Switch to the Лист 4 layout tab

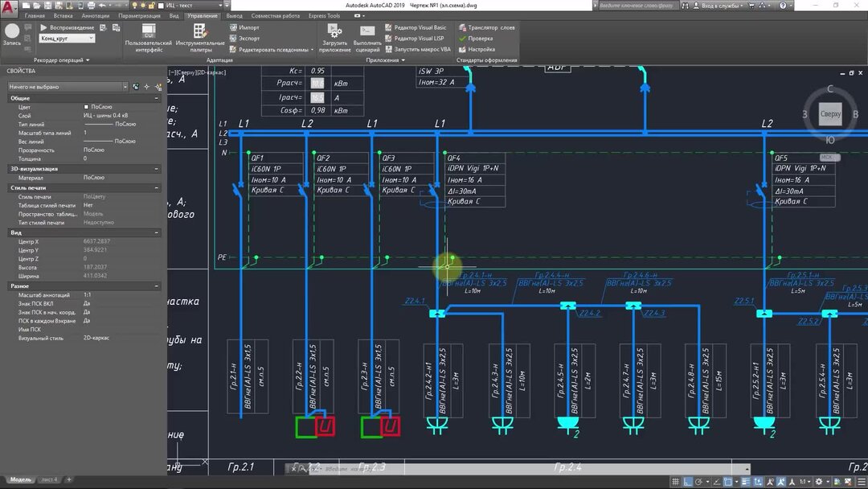[x=49, y=479]
